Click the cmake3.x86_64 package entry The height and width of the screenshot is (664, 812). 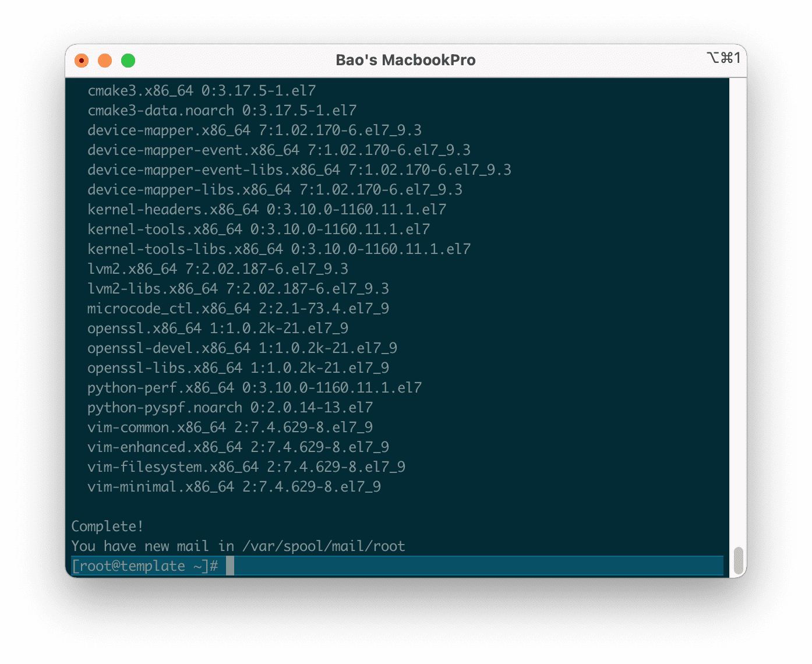click(x=201, y=90)
